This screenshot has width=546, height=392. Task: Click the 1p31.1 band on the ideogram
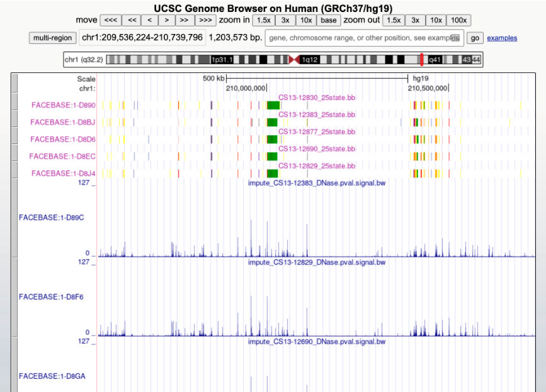pos(222,60)
